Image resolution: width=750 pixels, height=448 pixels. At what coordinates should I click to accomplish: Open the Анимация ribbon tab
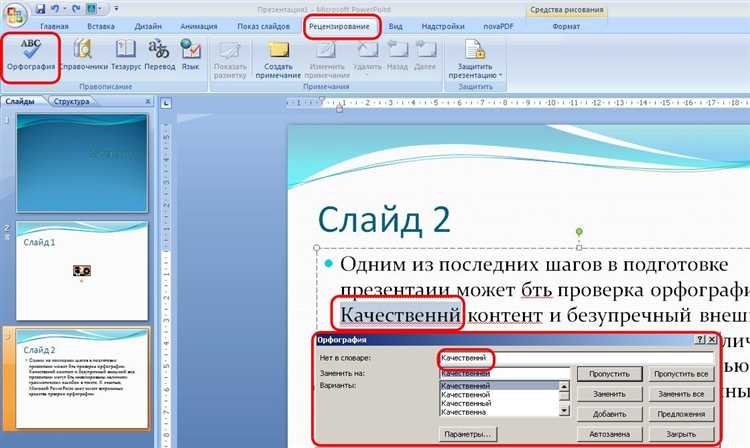200,26
